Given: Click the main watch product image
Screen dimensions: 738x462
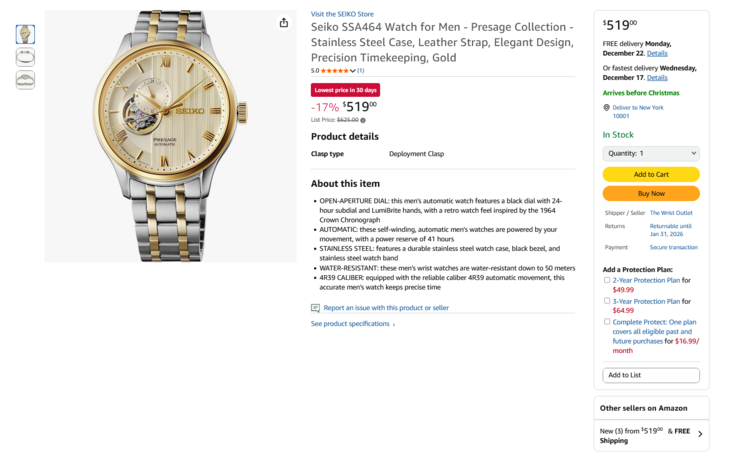Looking at the screenshot, I should pos(170,137).
